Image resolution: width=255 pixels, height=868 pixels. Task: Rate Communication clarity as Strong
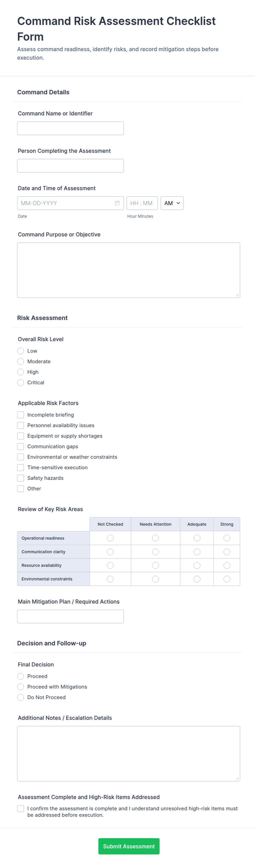[227, 552]
